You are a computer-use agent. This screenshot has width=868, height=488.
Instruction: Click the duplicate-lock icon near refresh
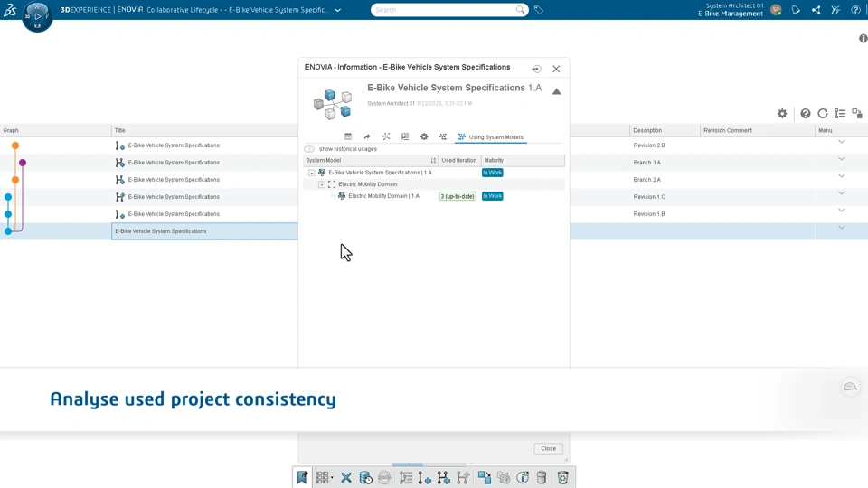click(x=857, y=114)
